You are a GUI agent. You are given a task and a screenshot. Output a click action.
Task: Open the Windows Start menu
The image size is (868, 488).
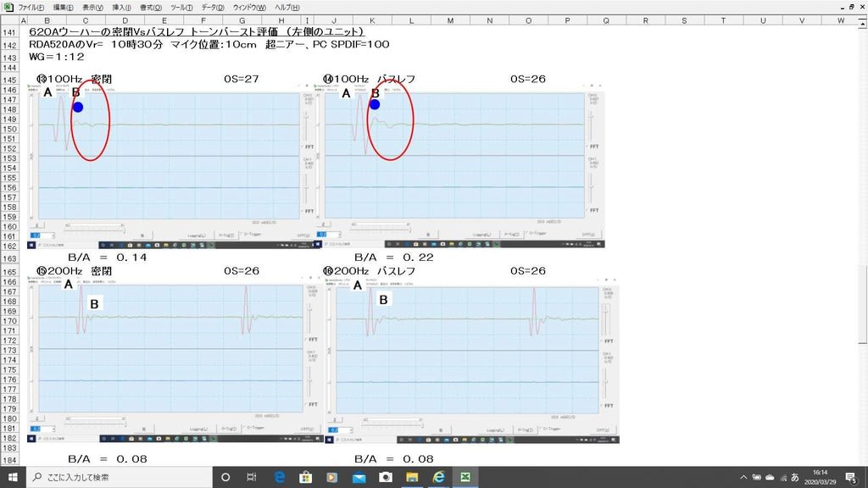(x=13, y=477)
